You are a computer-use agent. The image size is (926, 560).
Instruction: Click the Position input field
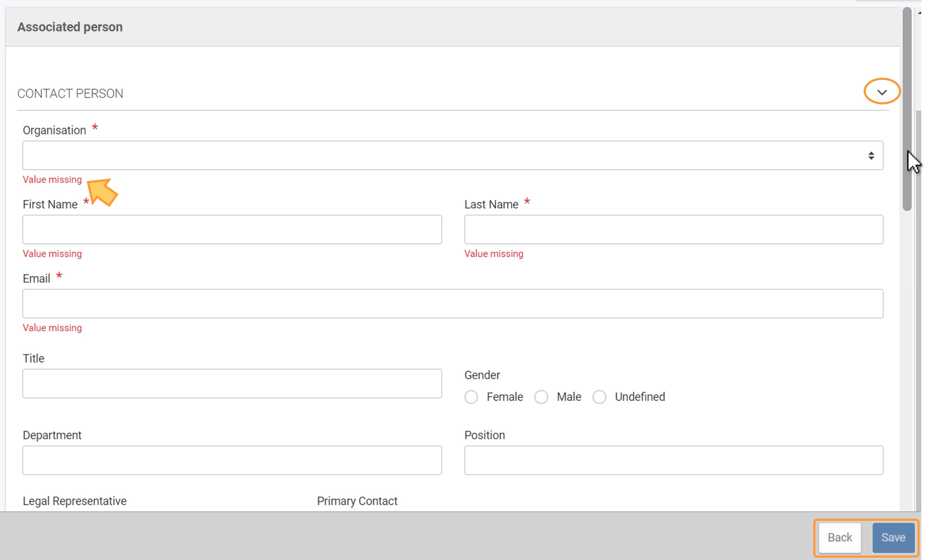674,461
